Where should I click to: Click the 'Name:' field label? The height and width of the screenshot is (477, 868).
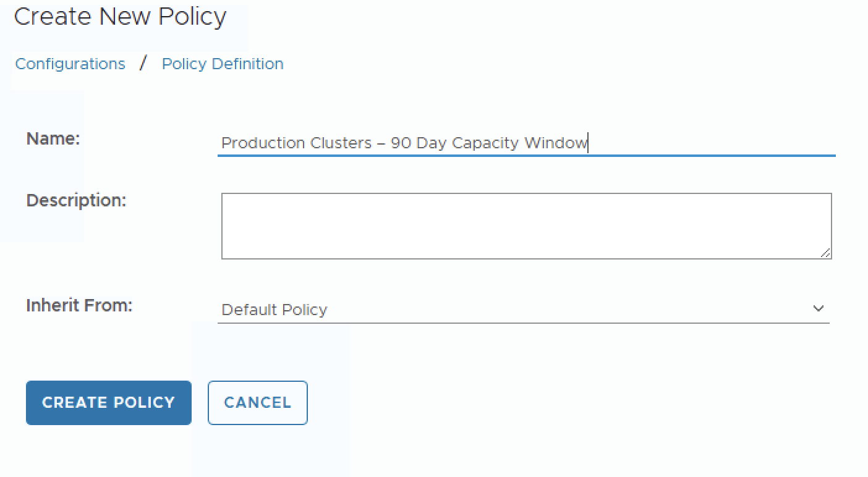click(x=53, y=138)
